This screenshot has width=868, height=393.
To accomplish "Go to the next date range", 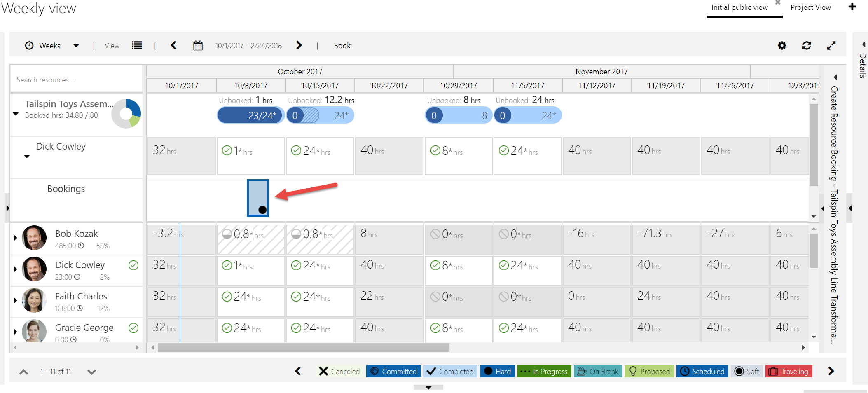I will tap(299, 46).
